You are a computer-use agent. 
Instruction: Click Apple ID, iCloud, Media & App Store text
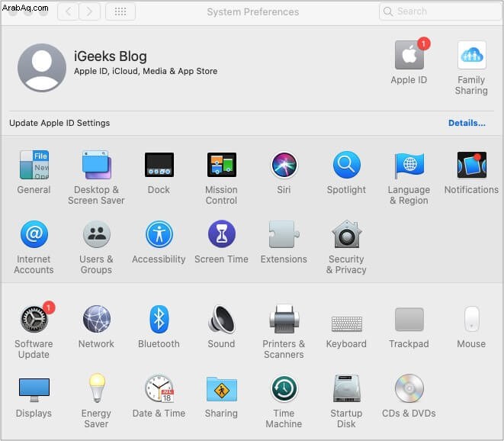point(146,71)
